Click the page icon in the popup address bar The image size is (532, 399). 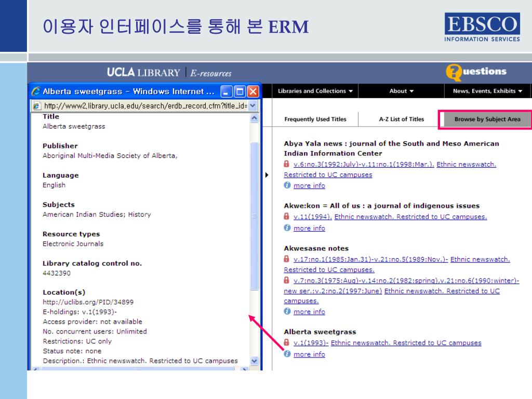pyautogui.click(x=37, y=106)
